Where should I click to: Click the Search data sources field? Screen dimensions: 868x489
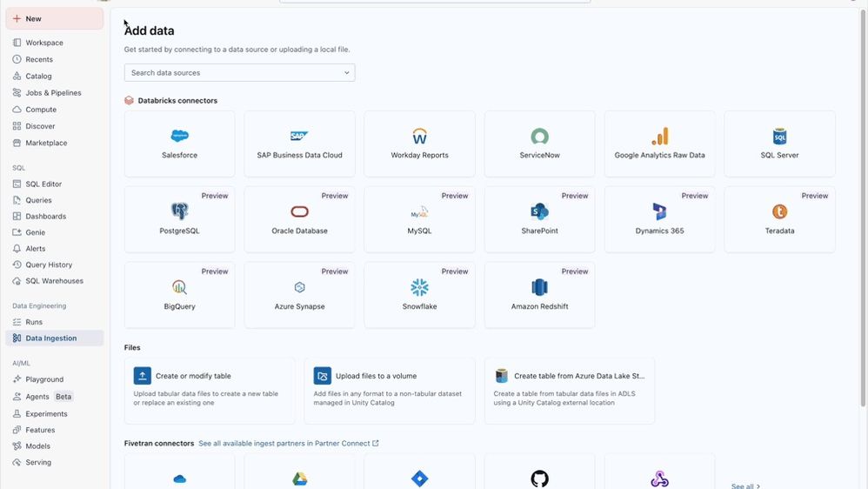pyautogui.click(x=239, y=72)
